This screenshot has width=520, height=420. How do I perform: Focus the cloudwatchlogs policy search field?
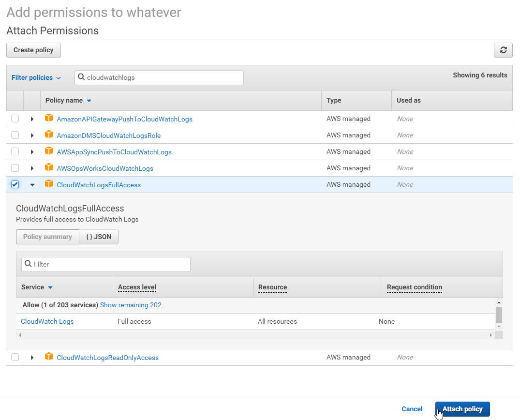[x=159, y=77]
